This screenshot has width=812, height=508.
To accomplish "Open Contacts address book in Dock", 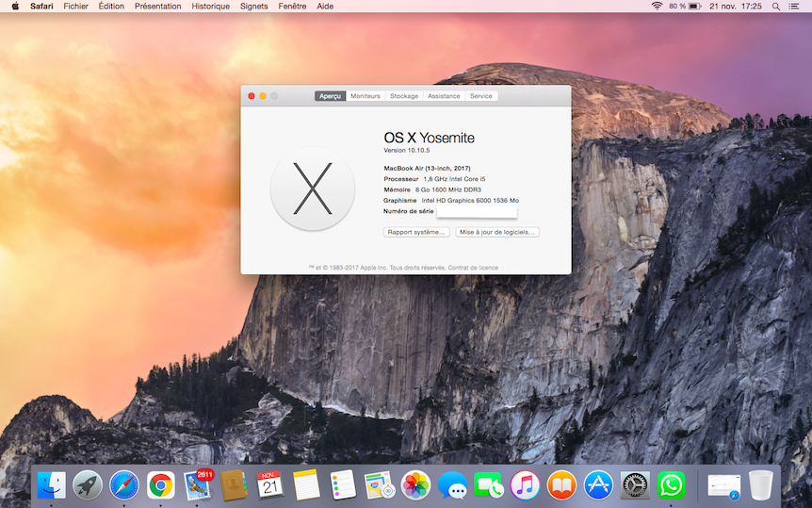I will (x=234, y=485).
